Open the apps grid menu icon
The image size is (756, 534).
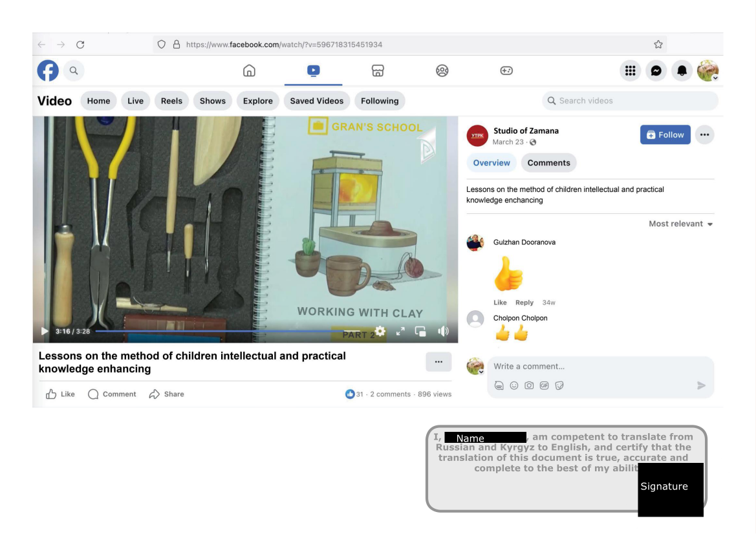coord(630,71)
